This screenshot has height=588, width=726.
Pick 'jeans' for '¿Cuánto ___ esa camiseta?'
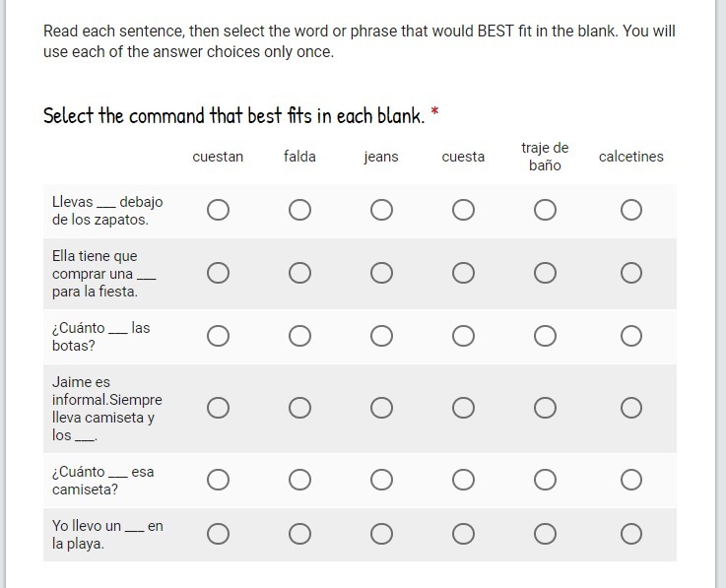[382, 480]
